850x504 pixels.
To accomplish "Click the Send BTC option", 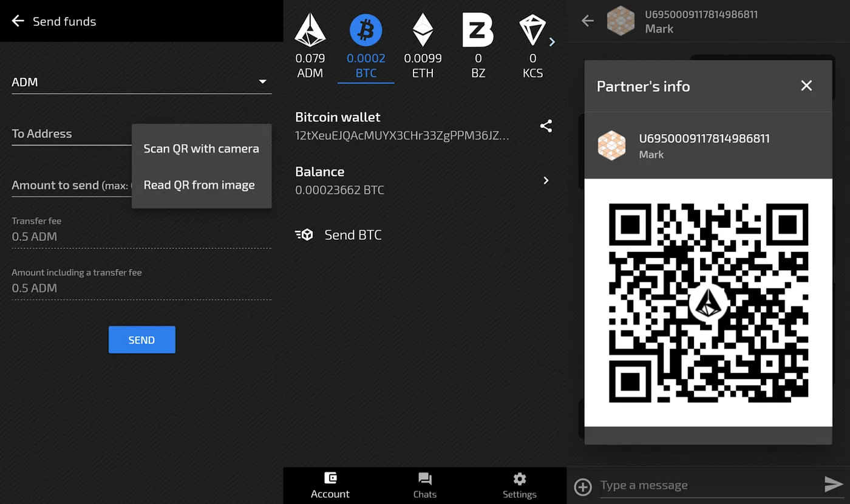I will [353, 235].
